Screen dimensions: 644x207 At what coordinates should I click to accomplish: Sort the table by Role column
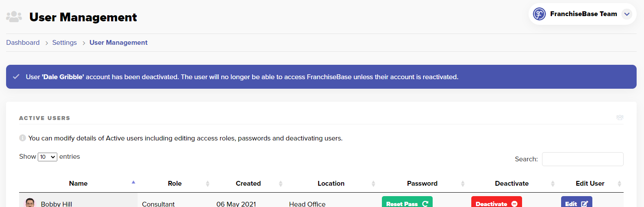click(174, 184)
